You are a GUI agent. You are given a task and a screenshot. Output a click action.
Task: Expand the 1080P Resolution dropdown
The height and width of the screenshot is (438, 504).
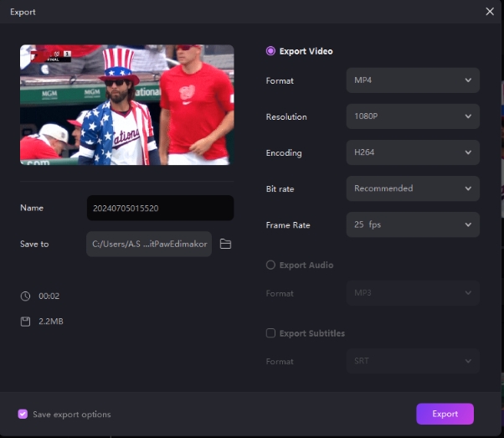click(x=412, y=116)
